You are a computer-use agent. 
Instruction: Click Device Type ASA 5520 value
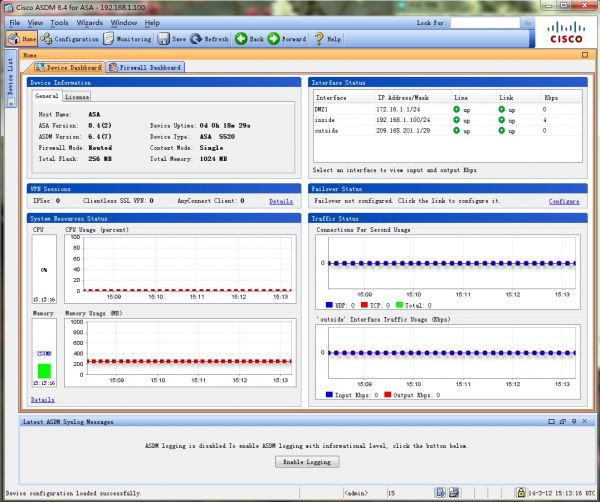pos(217,137)
